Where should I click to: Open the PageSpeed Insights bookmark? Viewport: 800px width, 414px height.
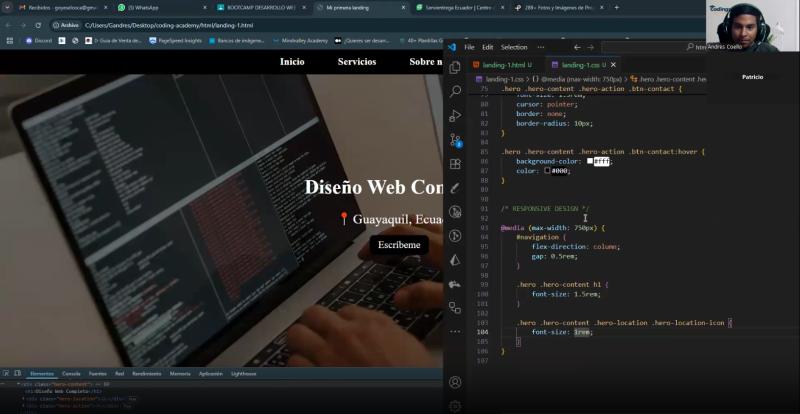(176, 40)
